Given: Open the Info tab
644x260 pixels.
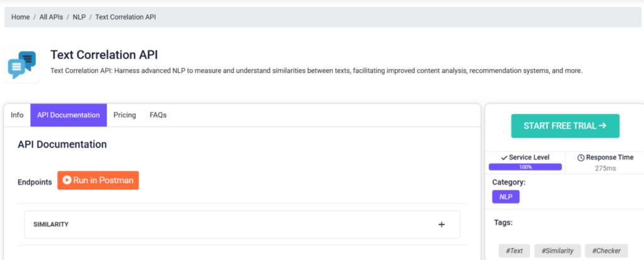Looking at the screenshot, I should click(17, 115).
